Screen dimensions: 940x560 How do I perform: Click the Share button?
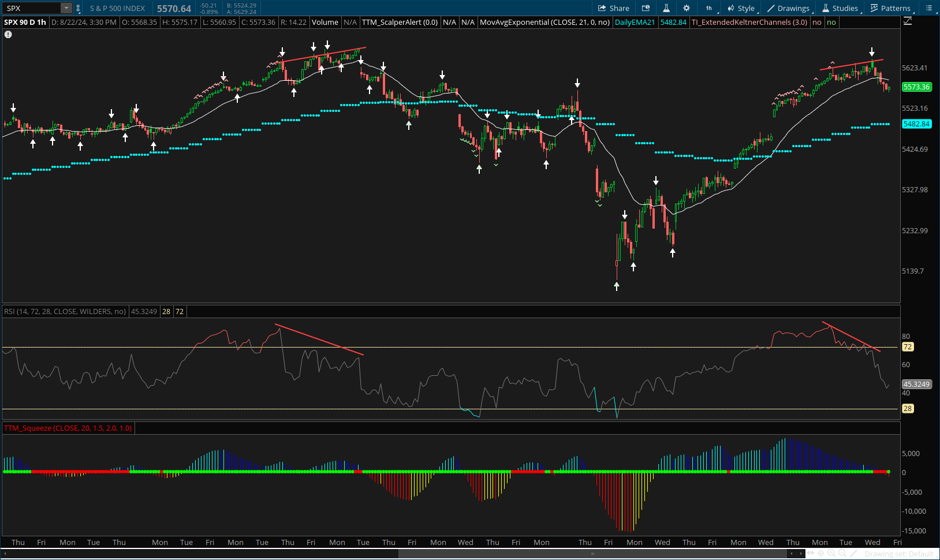tap(613, 8)
